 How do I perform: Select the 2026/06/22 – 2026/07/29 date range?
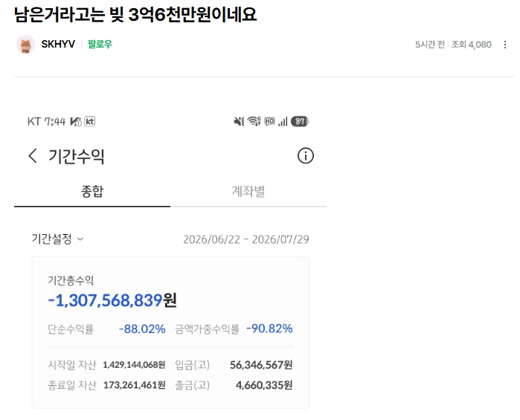(246, 239)
